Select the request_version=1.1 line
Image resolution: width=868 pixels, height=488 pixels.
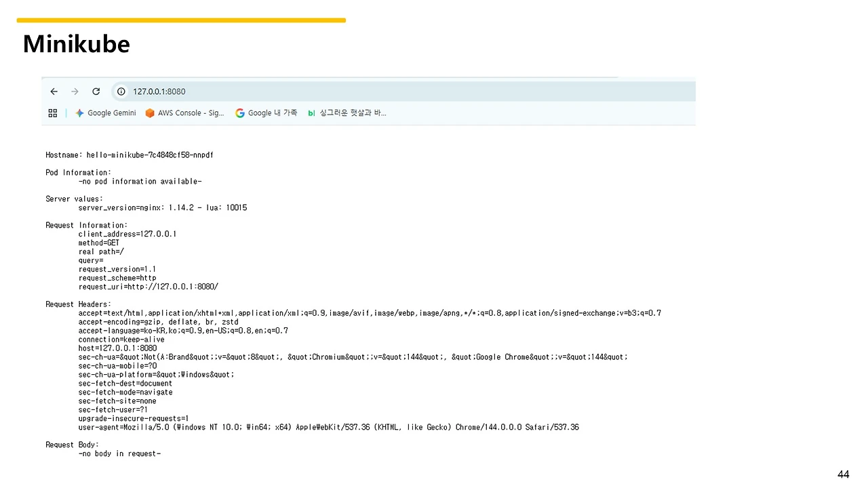pos(117,270)
